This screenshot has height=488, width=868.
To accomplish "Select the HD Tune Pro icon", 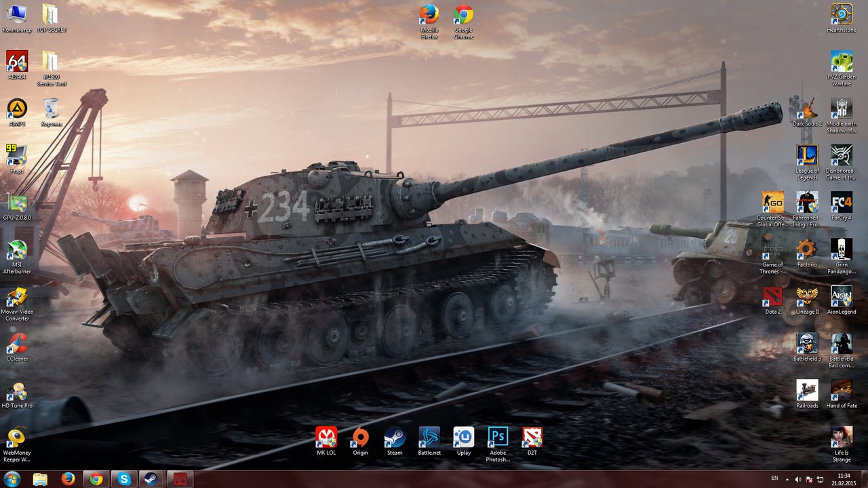I will [x=16, y=394].
